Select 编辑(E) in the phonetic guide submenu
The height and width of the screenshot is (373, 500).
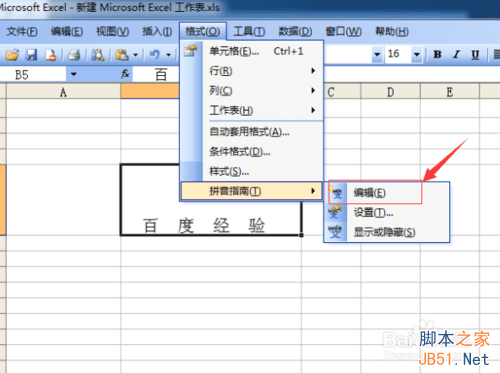387,193
